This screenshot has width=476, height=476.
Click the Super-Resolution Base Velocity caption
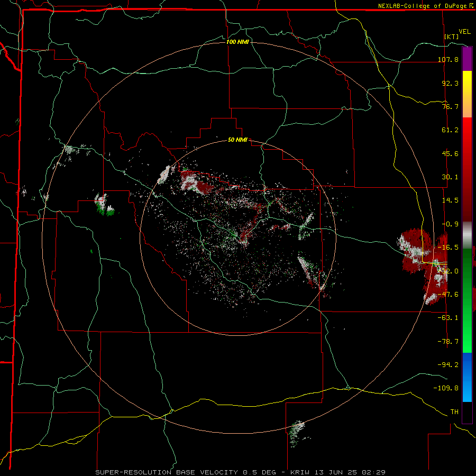point(241,472)
